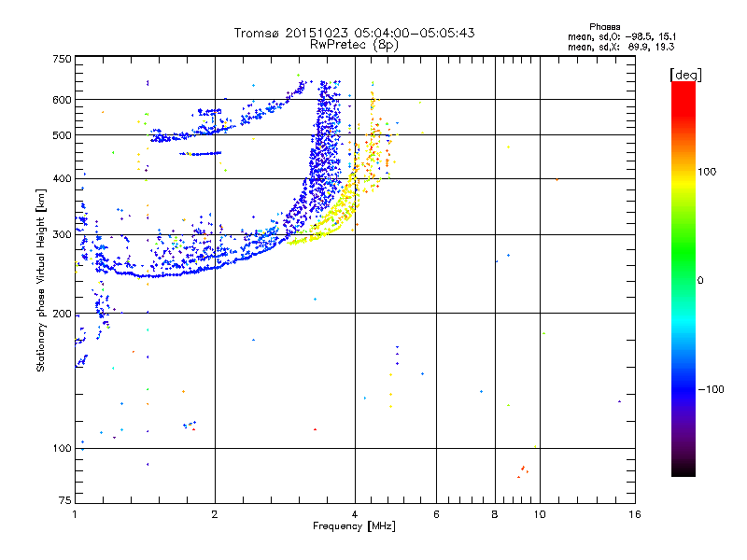Screen dimensions: 747x560
Task: Click the 'mean, sd,X: 89.9, 19.3' line
Action: pos(621,47)
